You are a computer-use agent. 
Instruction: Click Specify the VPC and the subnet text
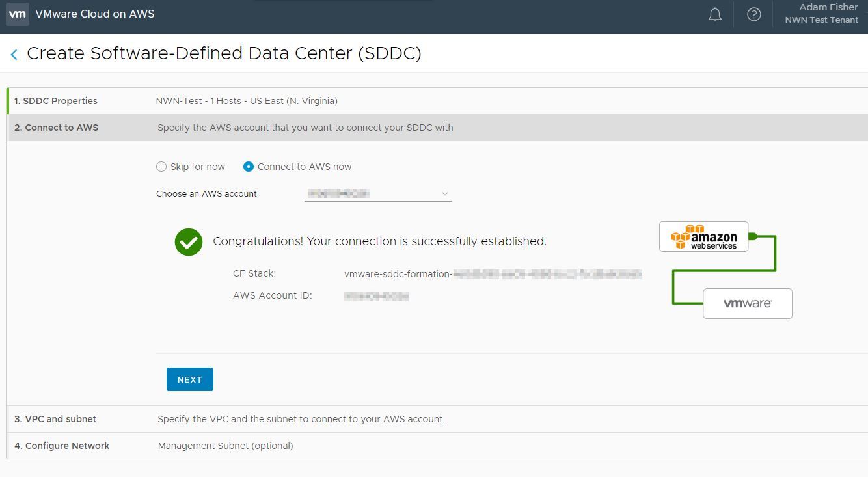click(x=301, y=419)
